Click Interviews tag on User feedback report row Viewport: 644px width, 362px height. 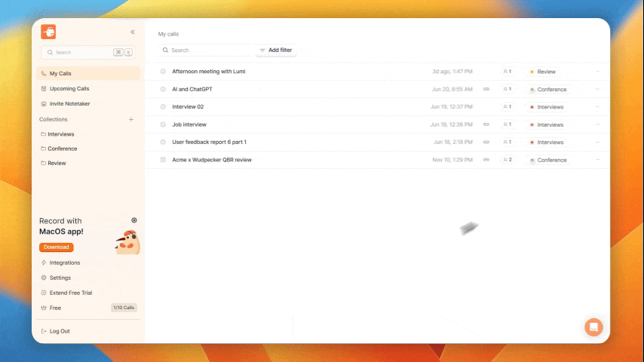(x=547, y=143)
